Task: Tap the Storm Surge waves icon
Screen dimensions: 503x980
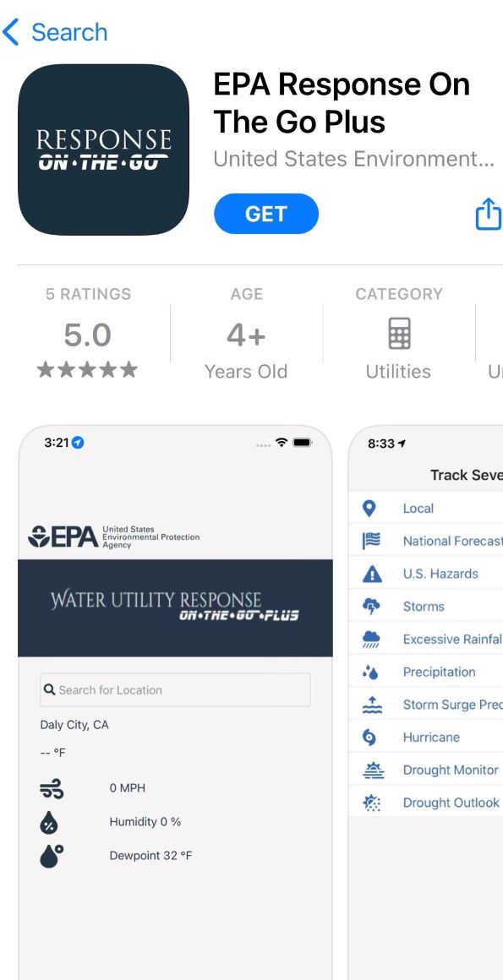Action: pos(372,705)
